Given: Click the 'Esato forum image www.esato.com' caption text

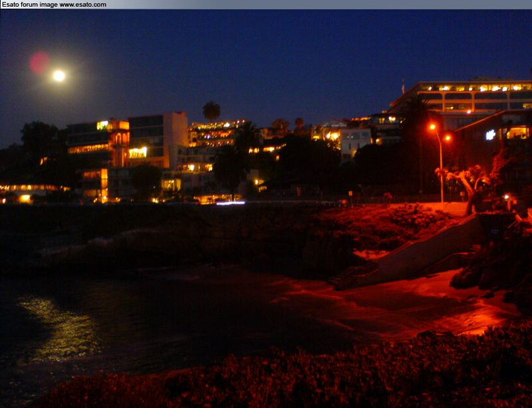Looking at the screenshot, I should (54, 5).
